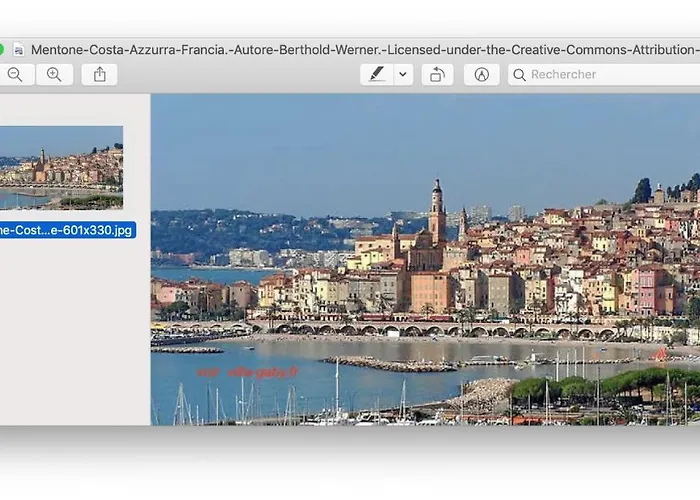Rotate the image with the rotate icon
This screenshot has width=700, height=500.
coord(437,74)
